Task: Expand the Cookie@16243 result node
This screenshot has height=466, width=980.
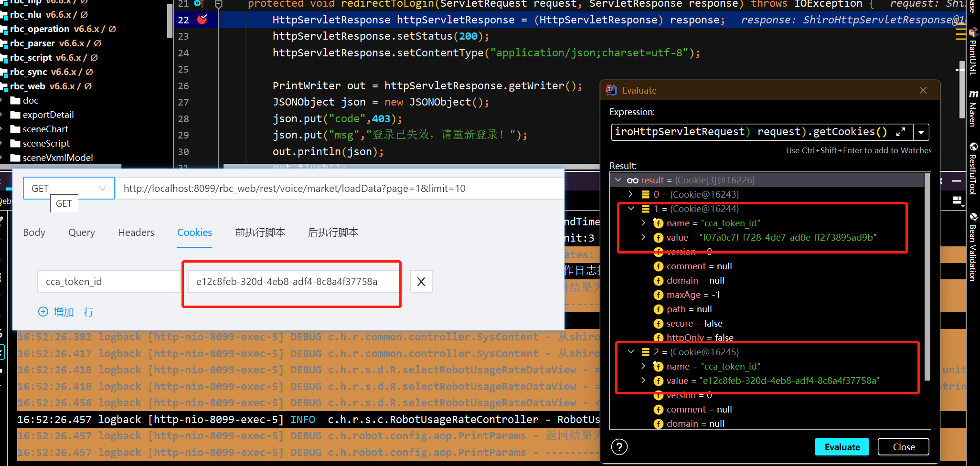Action: coord(631,194)
